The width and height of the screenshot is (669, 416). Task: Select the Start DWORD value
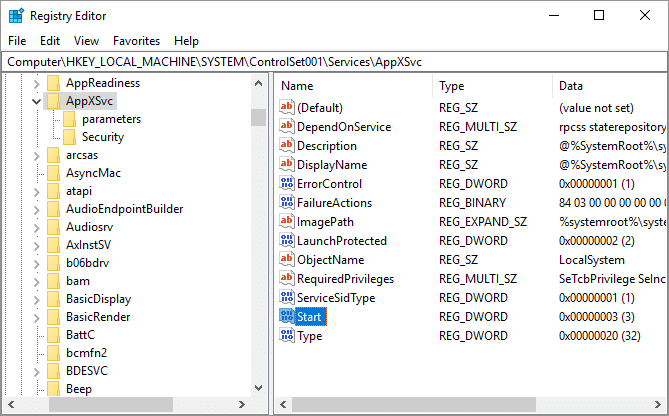click(x=309, y=317)
